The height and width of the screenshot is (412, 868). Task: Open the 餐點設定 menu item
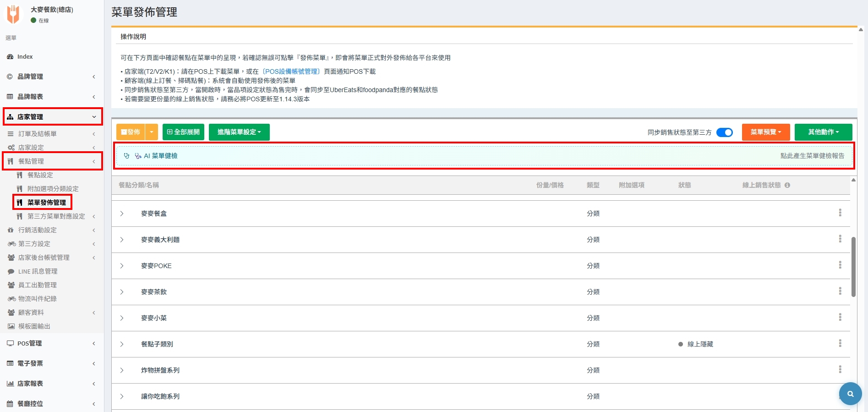(x=40, y=175)
